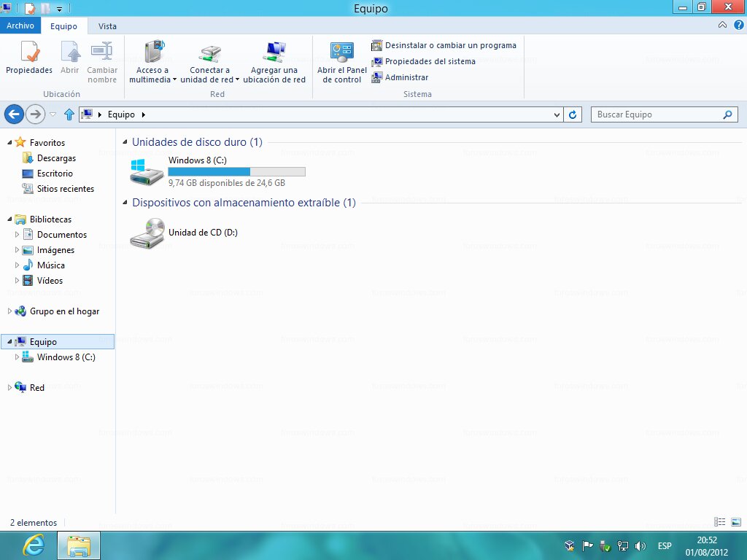This screenshot has width=747, height=560.
Task: Select the Documentos library
Action: pyautogui.click(x=55, y=234)
